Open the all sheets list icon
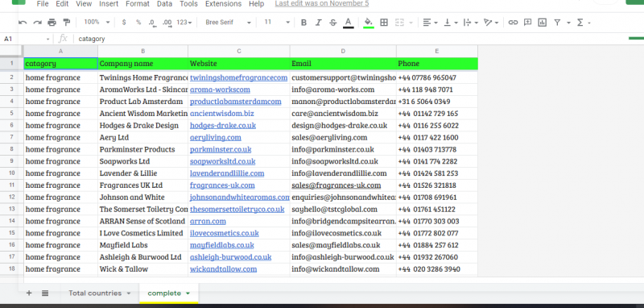This screenshot has height=308, width=644. [x=45, y=293]
